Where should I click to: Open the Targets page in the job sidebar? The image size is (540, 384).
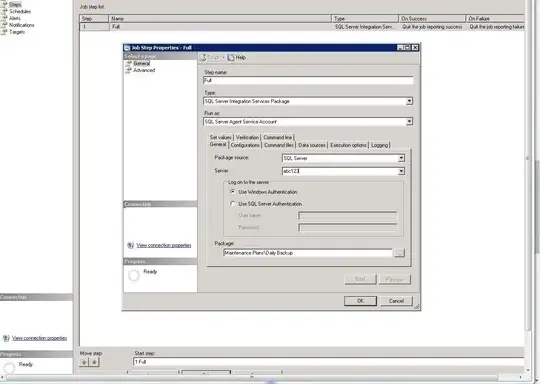pyautogui.click(x=17, y=32)
